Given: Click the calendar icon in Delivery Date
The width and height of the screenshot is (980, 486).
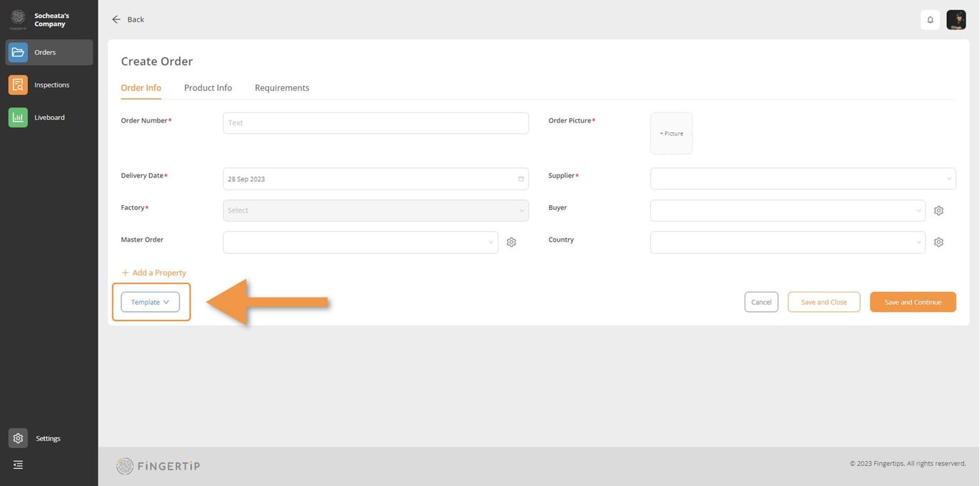Looking at the screenshot, I should tap(521, 179).
